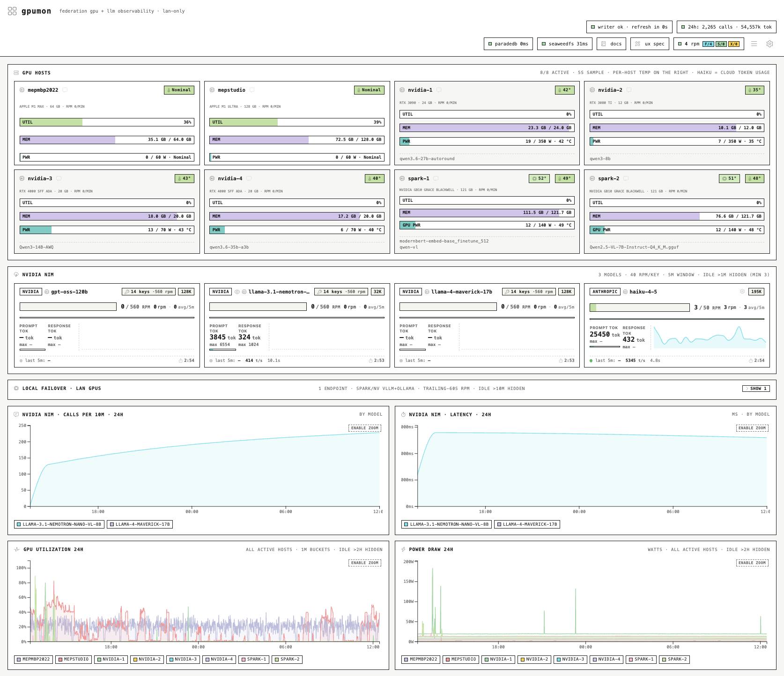The width and height of the screenshot is (784, 676).
Task: Click the paradedb 0ms status badge
Action: tap(508, 44)
